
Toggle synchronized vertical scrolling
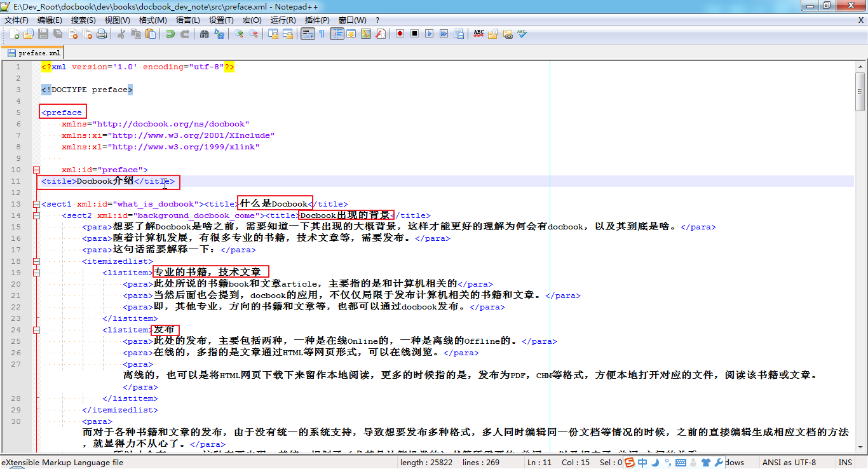tap(273, 34)
